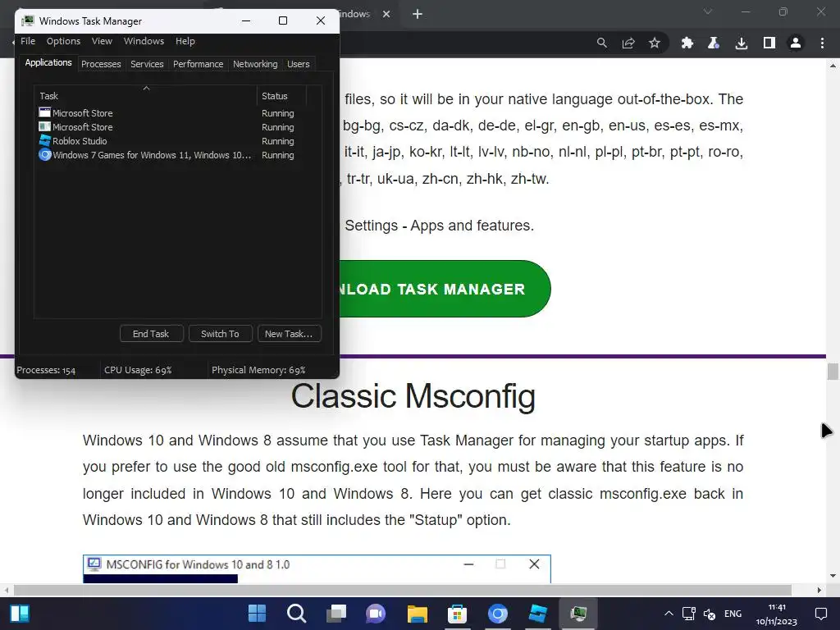Open network status tray icon
Screen dimensions: 840x630
pyautogui.click(x=688, y=614)
